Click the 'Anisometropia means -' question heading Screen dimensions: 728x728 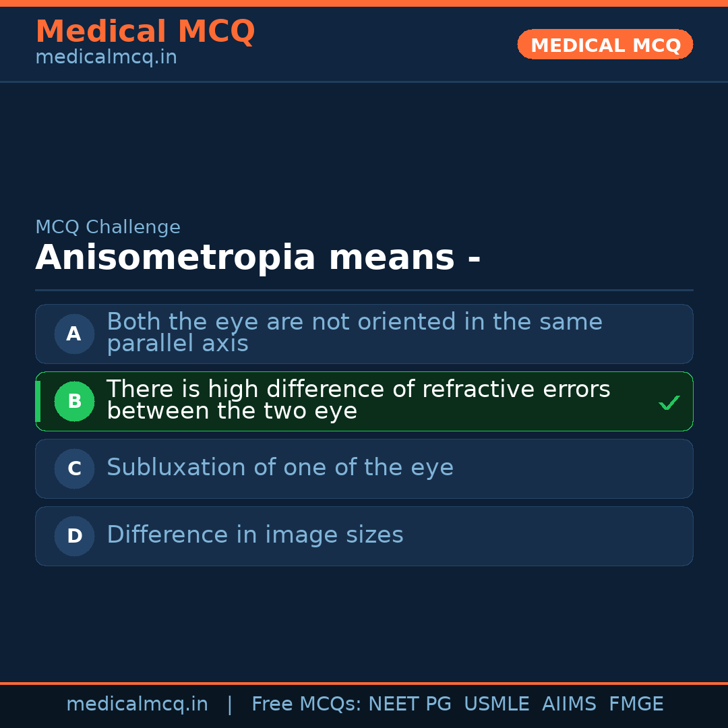click(x=257, y=258)
